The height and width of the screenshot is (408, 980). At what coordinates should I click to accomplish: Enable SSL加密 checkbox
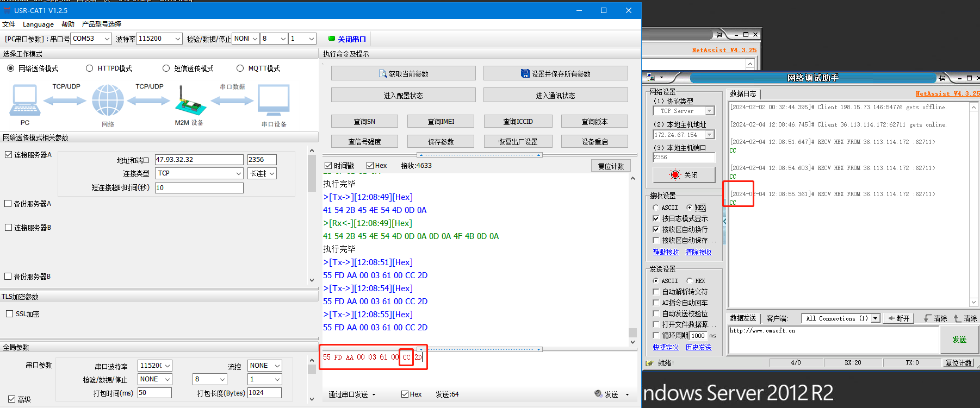pos(9,314)
